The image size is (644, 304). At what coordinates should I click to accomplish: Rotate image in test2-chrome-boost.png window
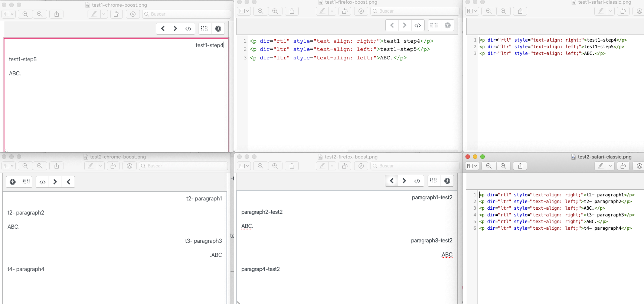[113, 166]
